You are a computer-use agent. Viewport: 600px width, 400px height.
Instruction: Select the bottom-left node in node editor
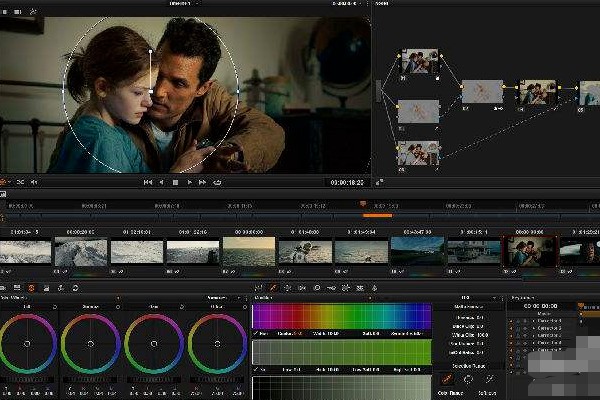click(418, 153)
